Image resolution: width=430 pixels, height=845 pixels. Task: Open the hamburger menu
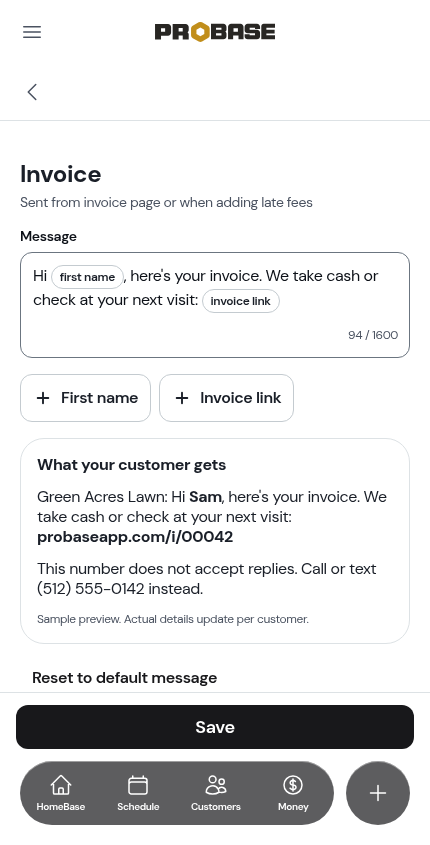tap(32, 32)
